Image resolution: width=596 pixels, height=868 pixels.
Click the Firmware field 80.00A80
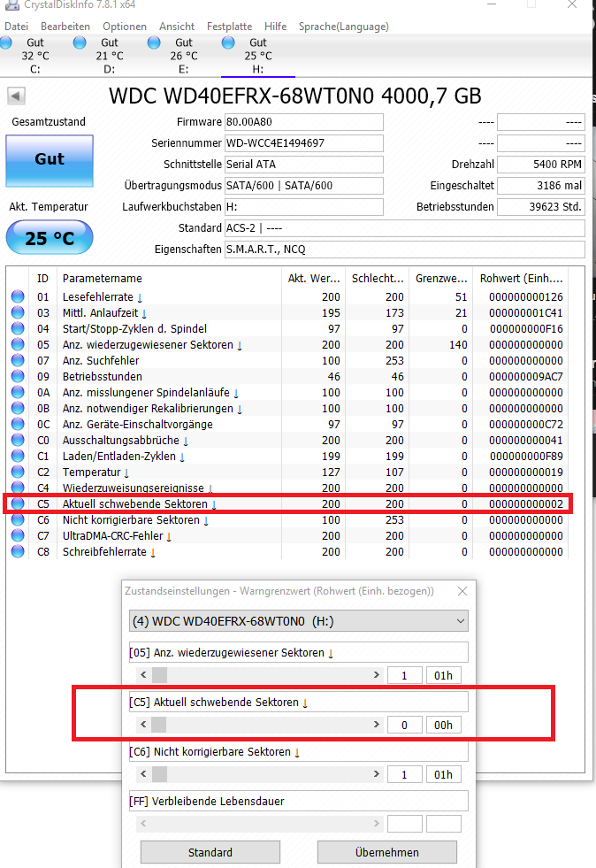coord(304,122)
